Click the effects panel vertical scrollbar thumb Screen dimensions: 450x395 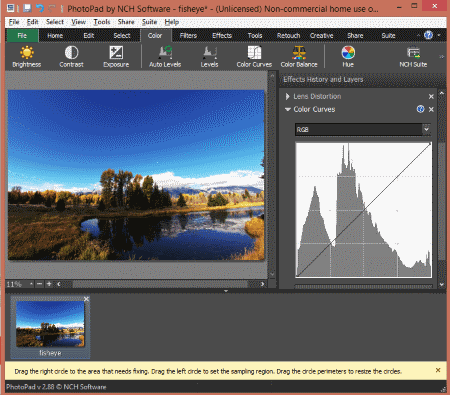point(442,202)
